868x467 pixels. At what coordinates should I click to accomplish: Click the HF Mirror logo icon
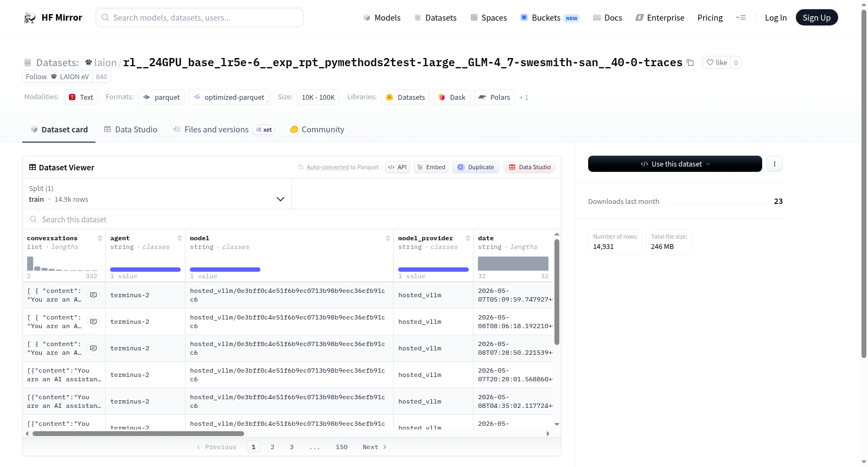click(30, 17)
